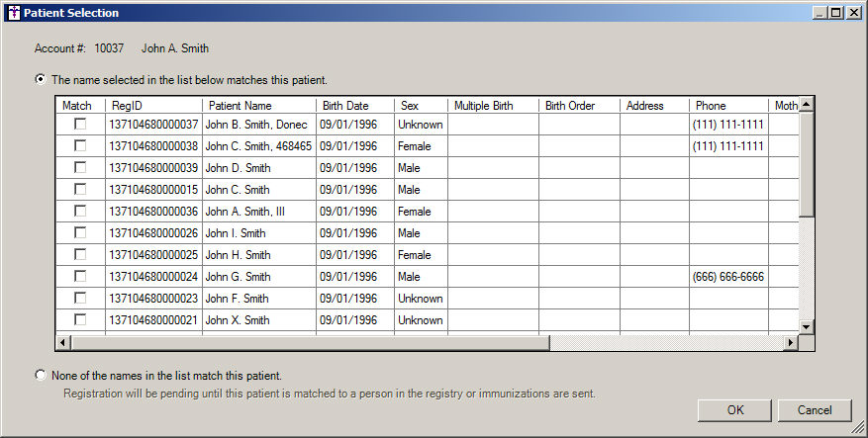
Task: Click the Patient Selection title bar icon
Action: (x=13, y=13)
